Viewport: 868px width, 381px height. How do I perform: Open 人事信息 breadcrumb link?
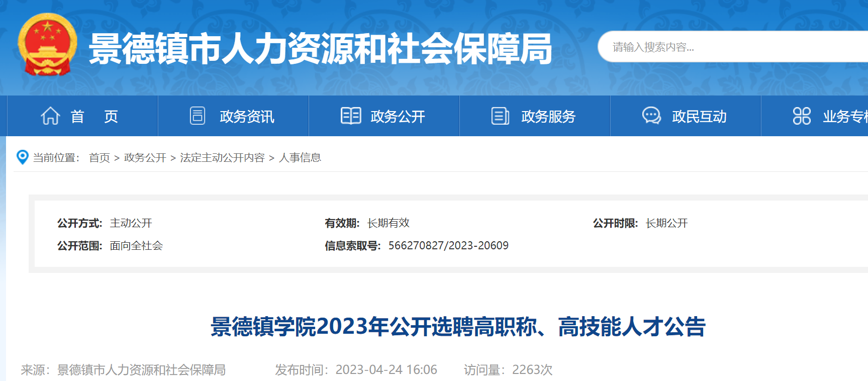point(300,158)
